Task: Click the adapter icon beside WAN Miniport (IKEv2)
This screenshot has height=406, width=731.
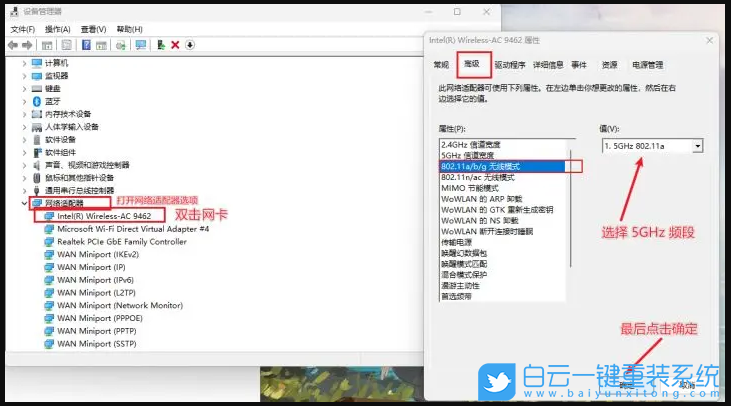Action: pyautogui.click(x=49, y=255)
